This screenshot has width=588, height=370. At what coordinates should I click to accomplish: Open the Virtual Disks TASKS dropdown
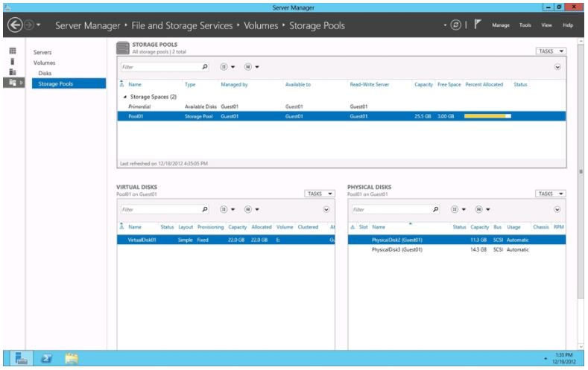[320, 194]
